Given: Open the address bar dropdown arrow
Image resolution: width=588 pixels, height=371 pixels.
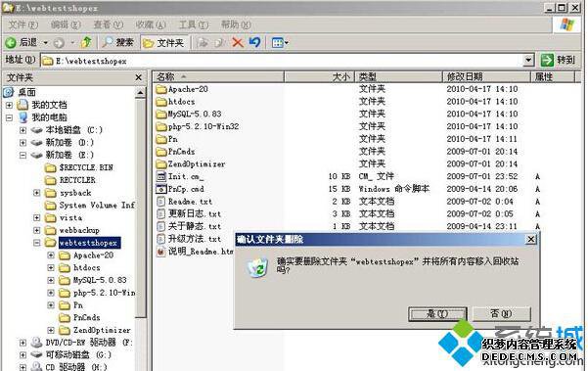Looking at the screenshot, I should (528, 60).
